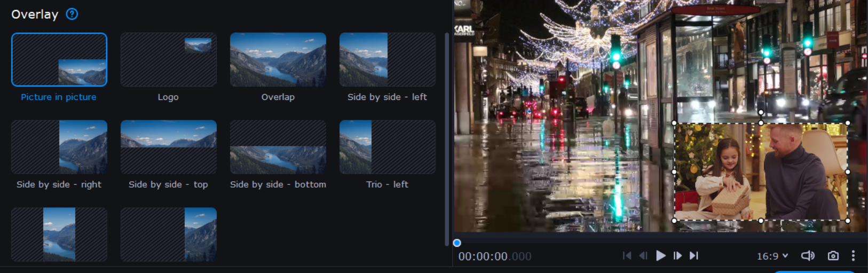
Task: Select the Trio - left layout
Action: pyautogui.click(x=388, y=147)
